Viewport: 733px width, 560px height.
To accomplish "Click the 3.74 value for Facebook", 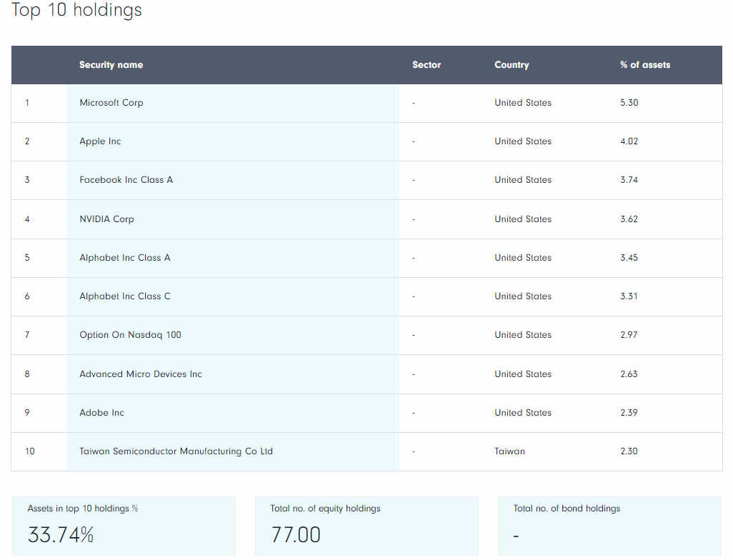I will tap(629, 180).
